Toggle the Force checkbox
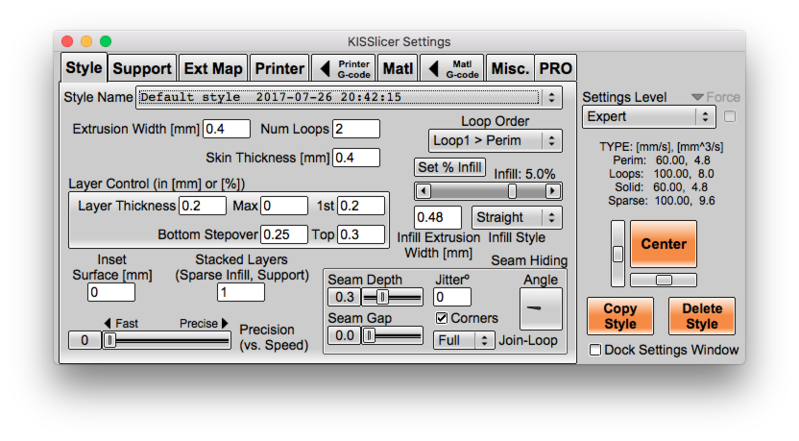The image size is (799, 441). (x=730, y=117)
